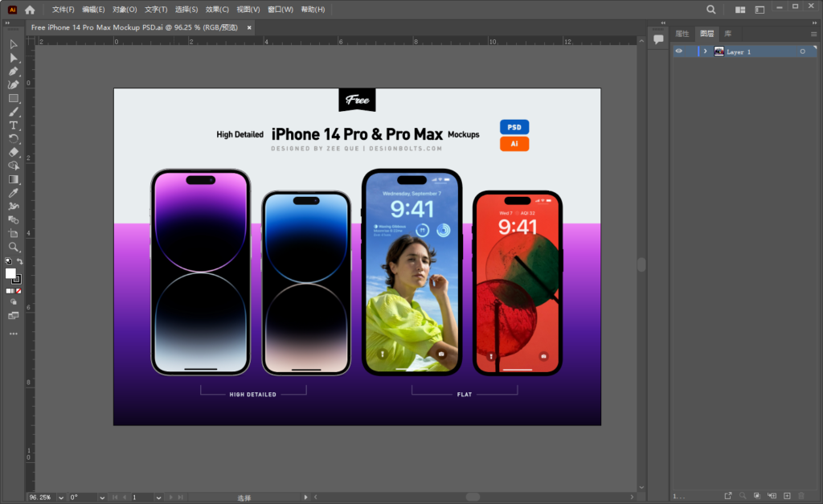Open the artboard number dropdown
This screenshot has width=823, height=504.
(x=158, y=498)
